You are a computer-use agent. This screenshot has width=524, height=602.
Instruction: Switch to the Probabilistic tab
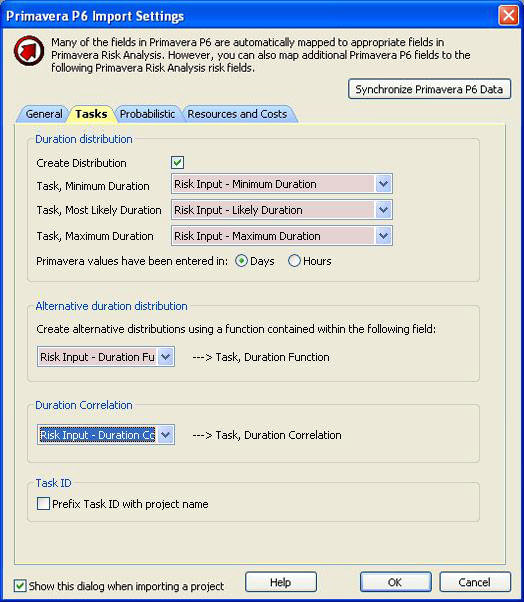pyautogui.click(x=147, y=114)
